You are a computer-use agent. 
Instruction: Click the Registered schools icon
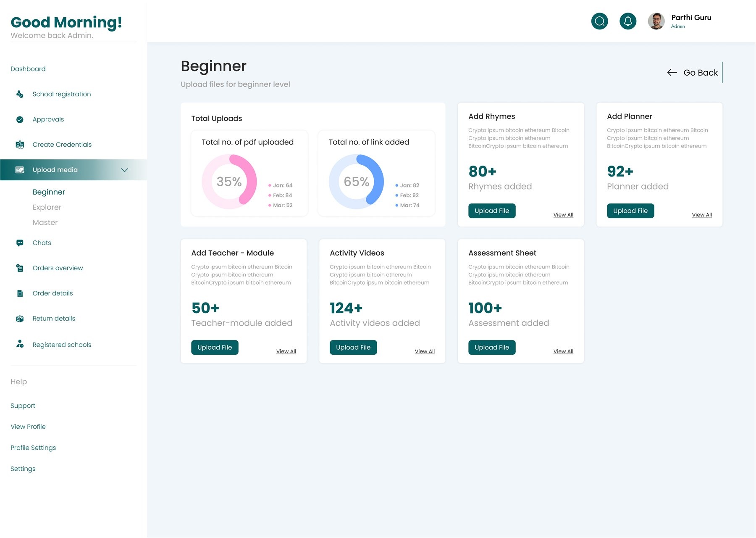click(20, 344)
